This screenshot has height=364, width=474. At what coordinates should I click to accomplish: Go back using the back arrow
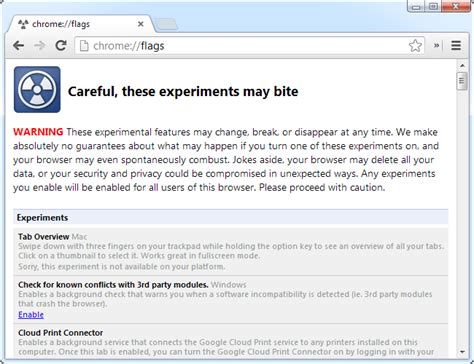tap(19, 45)
